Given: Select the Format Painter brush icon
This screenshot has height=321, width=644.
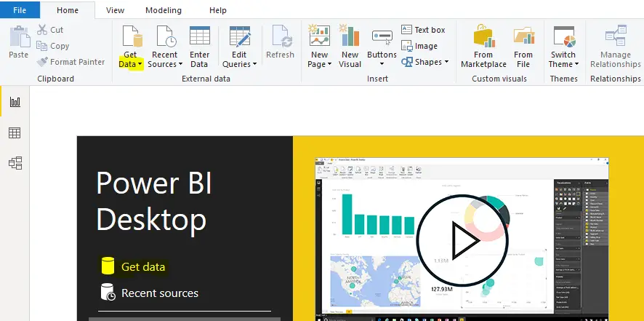Looking at the screenshot, I should [42, 62].
